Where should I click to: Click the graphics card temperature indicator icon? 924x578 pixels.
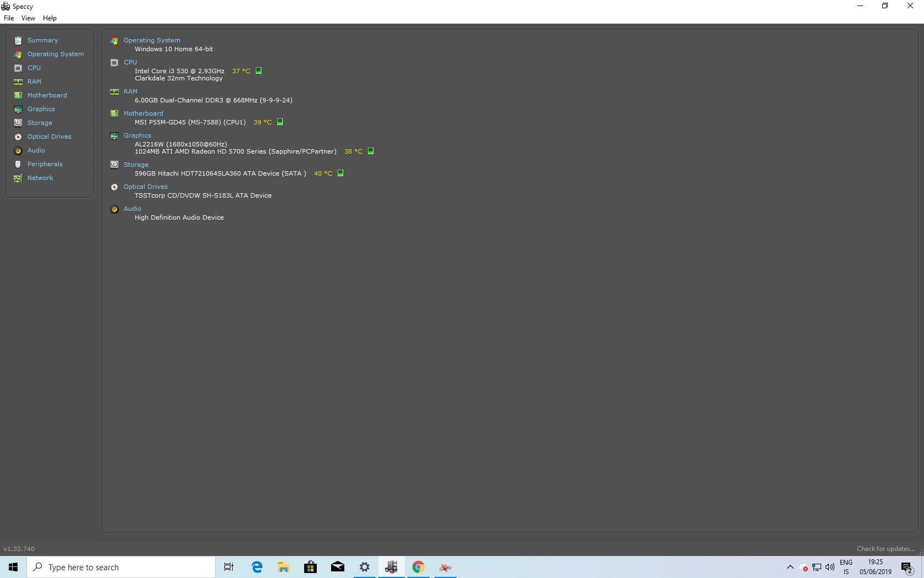tap(371, 151)
